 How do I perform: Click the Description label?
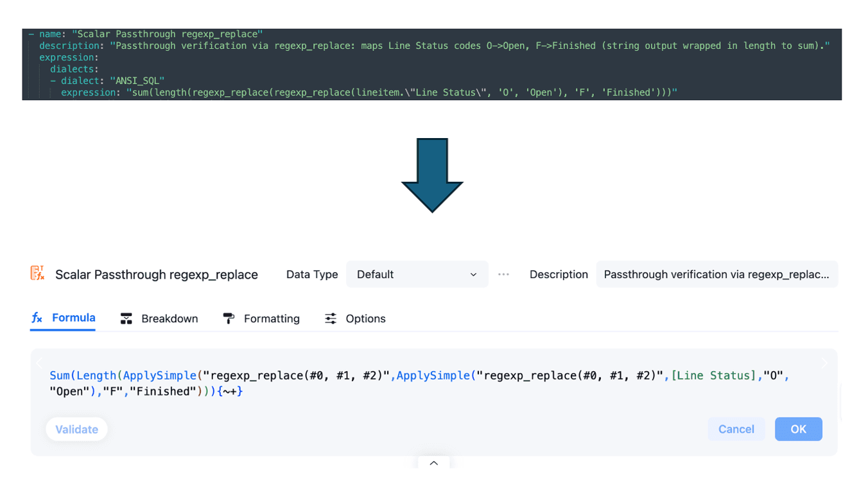coord(559,274)
